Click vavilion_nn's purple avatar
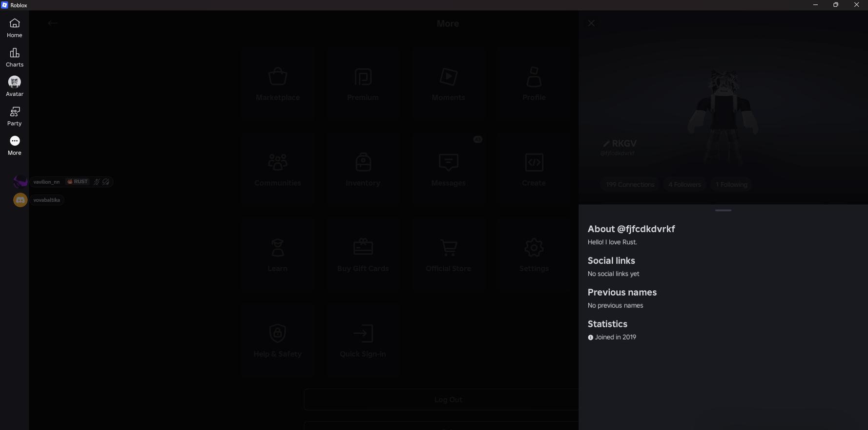The height and width of the screenshot is (430, 868). tap(20, 182)
